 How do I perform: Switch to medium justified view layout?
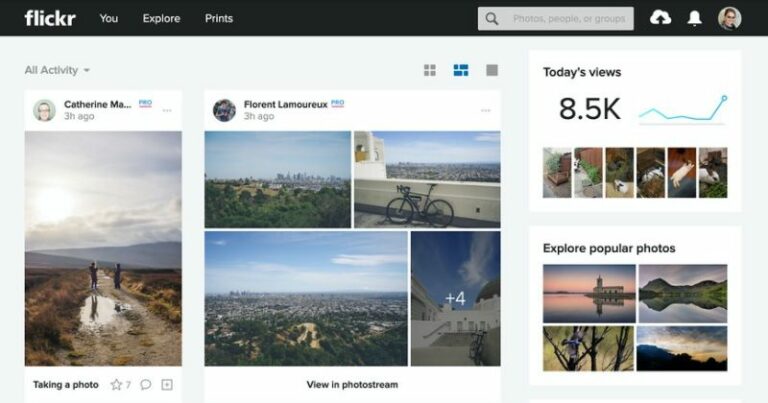tap(461, 70)
